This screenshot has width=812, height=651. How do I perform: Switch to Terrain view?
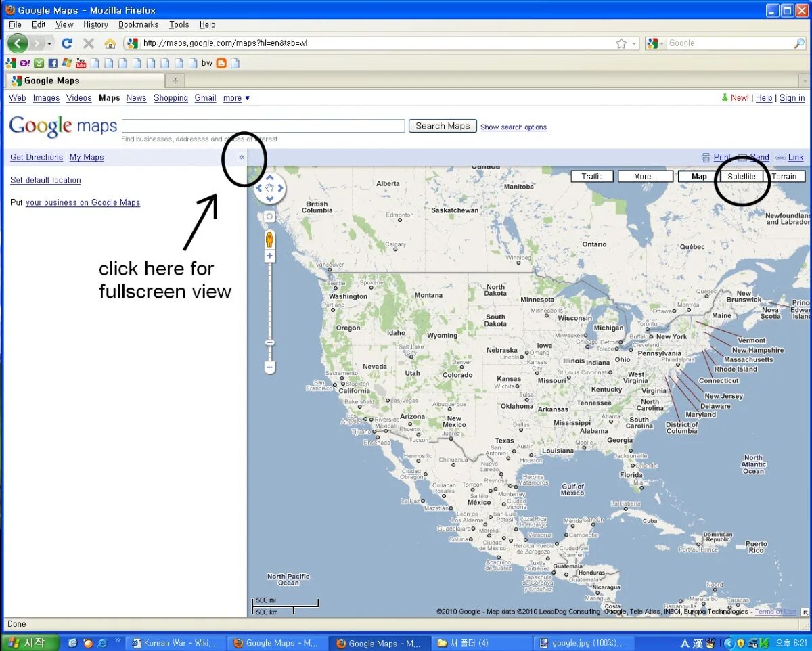click(x=784, y=177)
